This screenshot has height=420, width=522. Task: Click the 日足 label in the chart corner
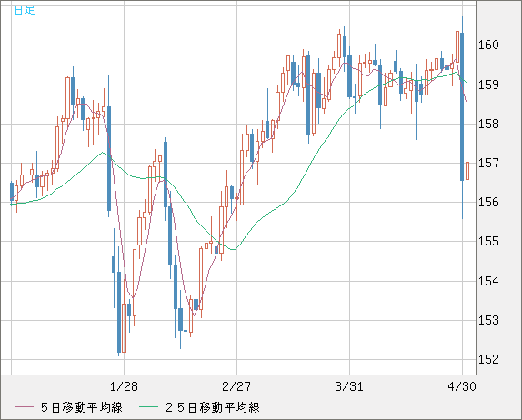click(x=25, y=10)
